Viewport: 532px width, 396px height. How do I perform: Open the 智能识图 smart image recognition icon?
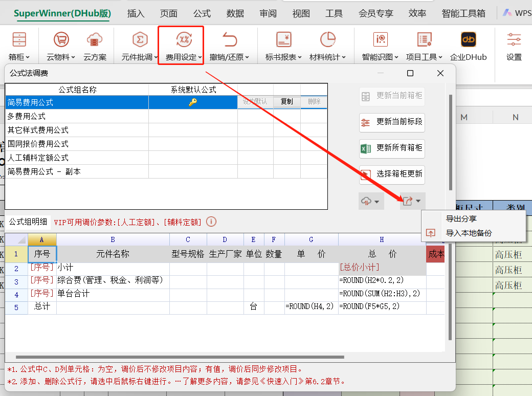click(x=381, y=39)
